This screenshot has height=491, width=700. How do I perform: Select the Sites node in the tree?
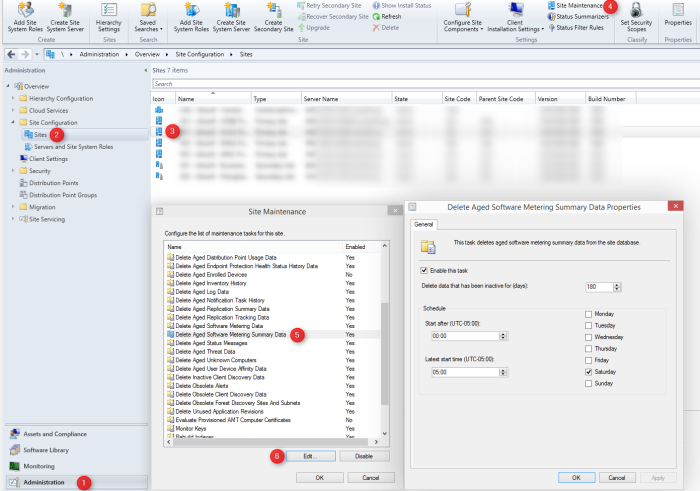40,134
